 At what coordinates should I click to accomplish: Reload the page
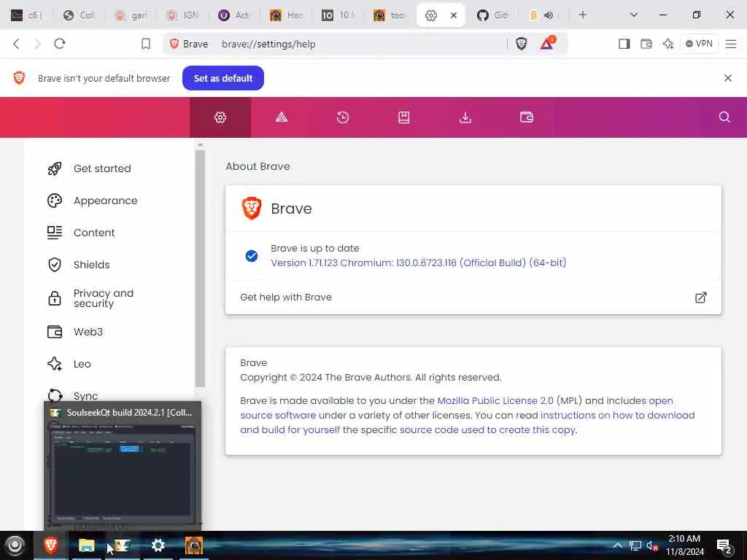coord(60,44)
